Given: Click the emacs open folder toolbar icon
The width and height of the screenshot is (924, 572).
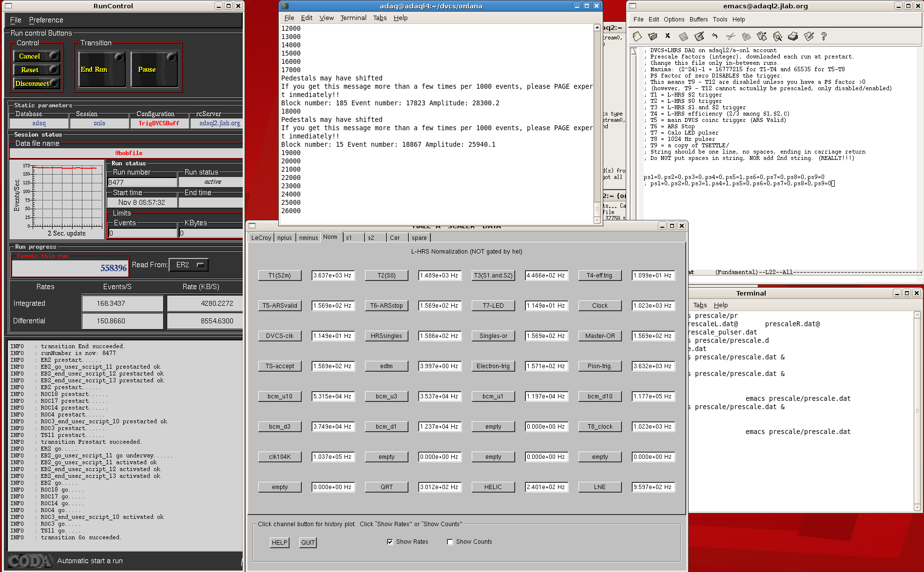Looking at the screenshot, I should (653, 36).
